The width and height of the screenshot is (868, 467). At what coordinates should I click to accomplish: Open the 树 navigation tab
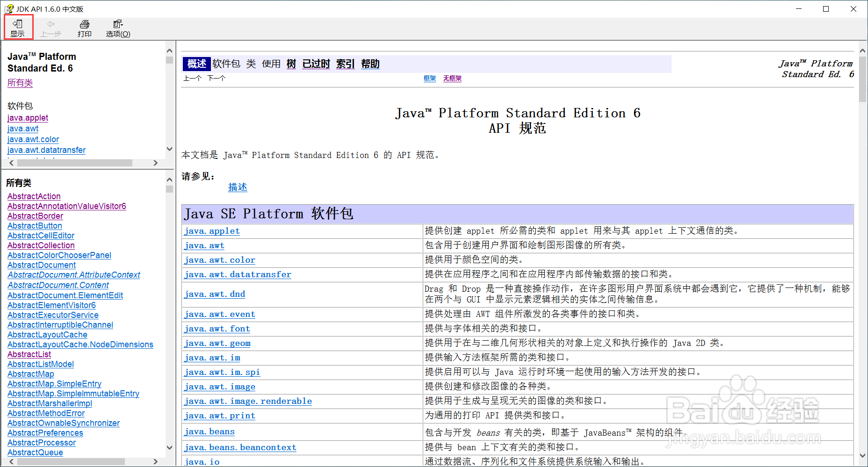click(x=290, y=64)
